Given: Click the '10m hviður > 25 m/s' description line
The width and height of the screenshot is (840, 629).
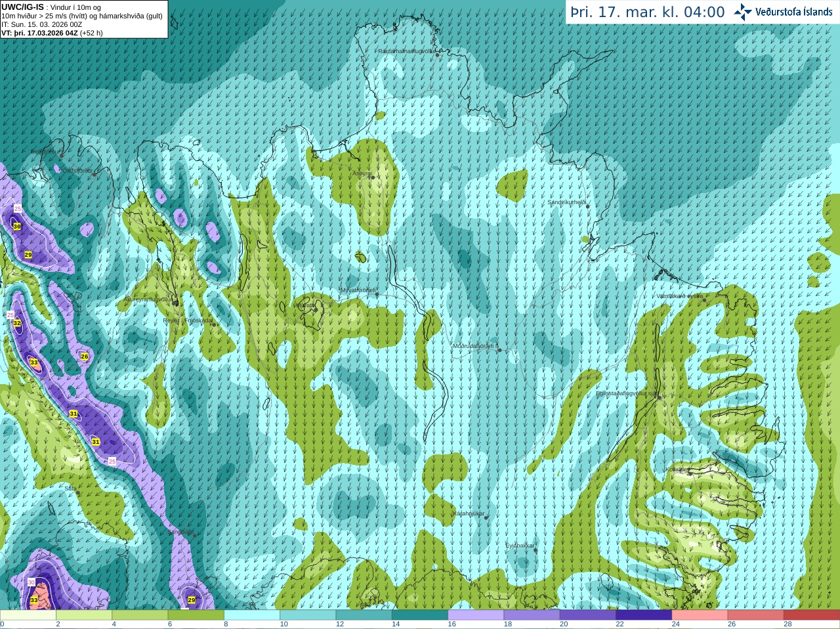Looking at the screenshot, I should (82, 16).
